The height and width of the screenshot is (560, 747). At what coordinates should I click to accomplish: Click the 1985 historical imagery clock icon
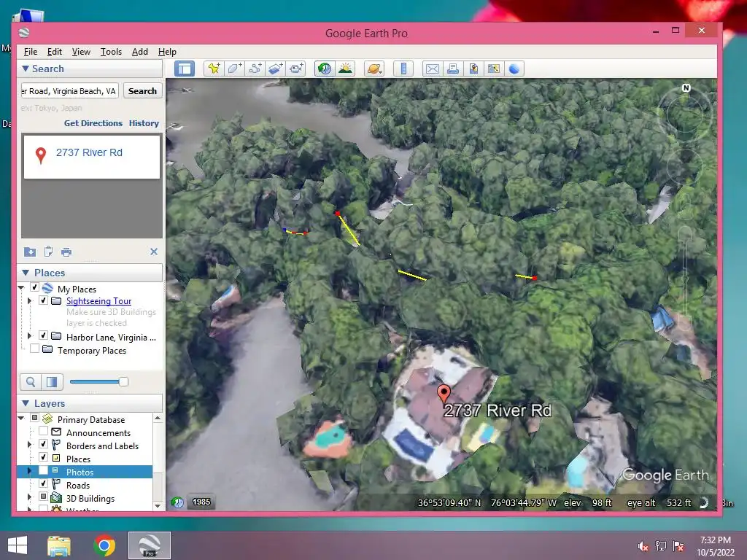tap(177, 502)
